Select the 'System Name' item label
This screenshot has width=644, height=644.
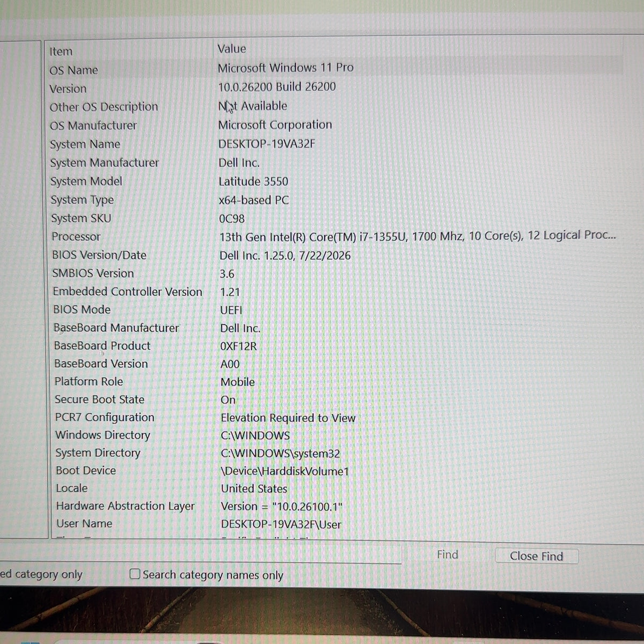tap(85, 144)
